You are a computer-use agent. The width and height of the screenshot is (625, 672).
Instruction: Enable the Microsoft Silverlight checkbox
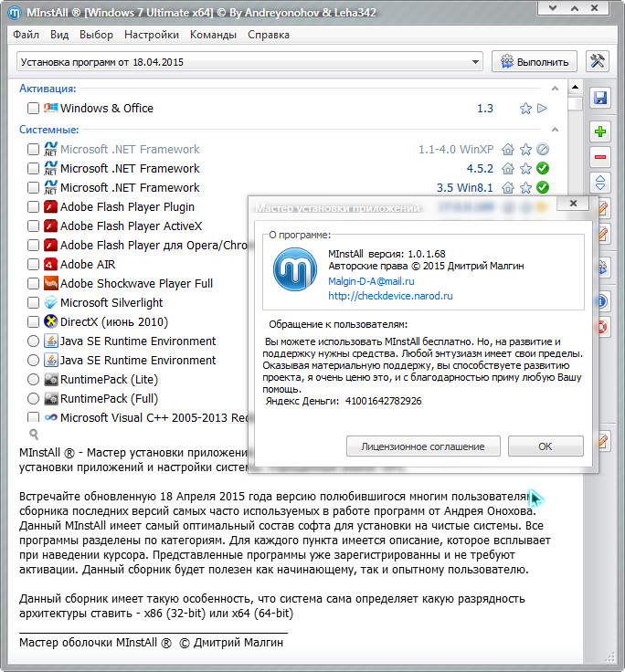click(33, 302)
